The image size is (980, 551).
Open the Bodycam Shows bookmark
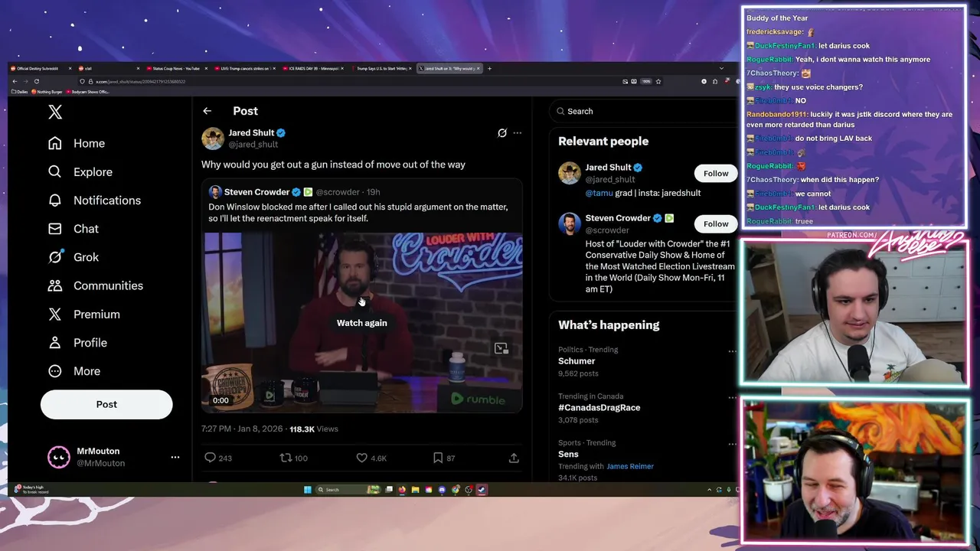(88, 92)
